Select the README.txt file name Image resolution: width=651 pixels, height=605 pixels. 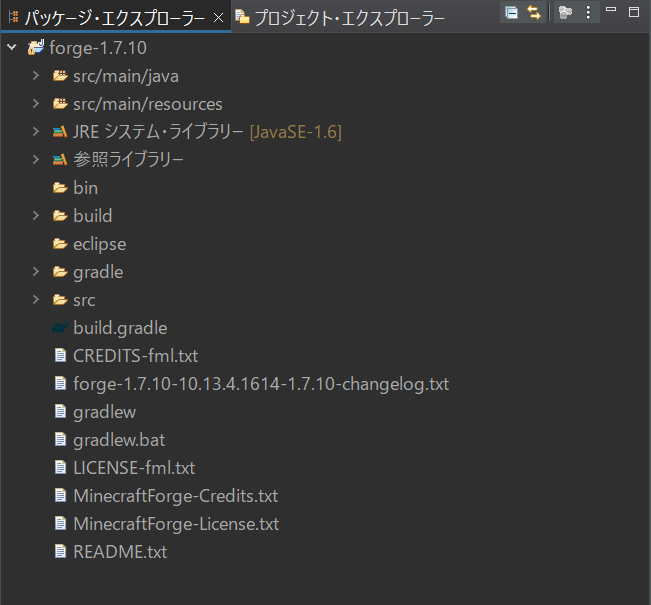pos(120,552)
